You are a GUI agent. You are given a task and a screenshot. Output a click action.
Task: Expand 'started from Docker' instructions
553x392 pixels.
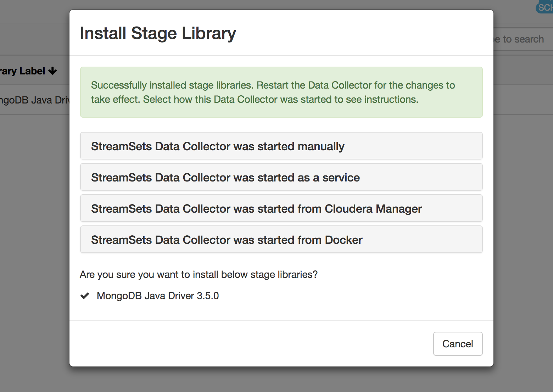coord(281,240)
